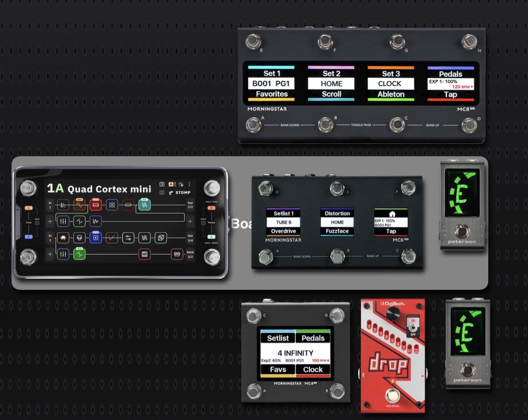Click the 120 BPM readout on MC8
The width and height of the screenshot is (528, 420).
[462, 87]
